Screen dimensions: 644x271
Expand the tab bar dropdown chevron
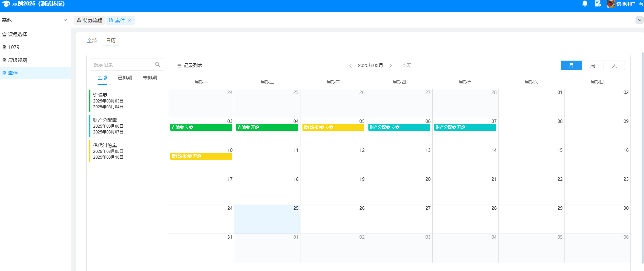(639, 20)
